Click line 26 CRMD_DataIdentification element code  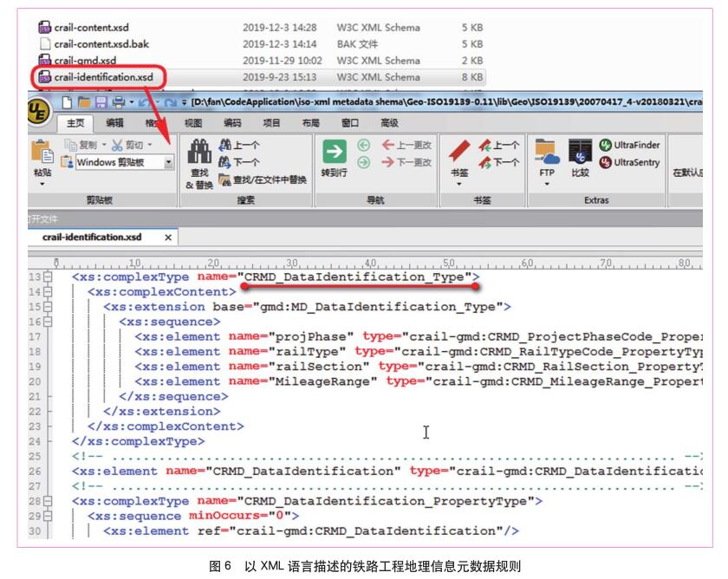click(x=387, y=472)
